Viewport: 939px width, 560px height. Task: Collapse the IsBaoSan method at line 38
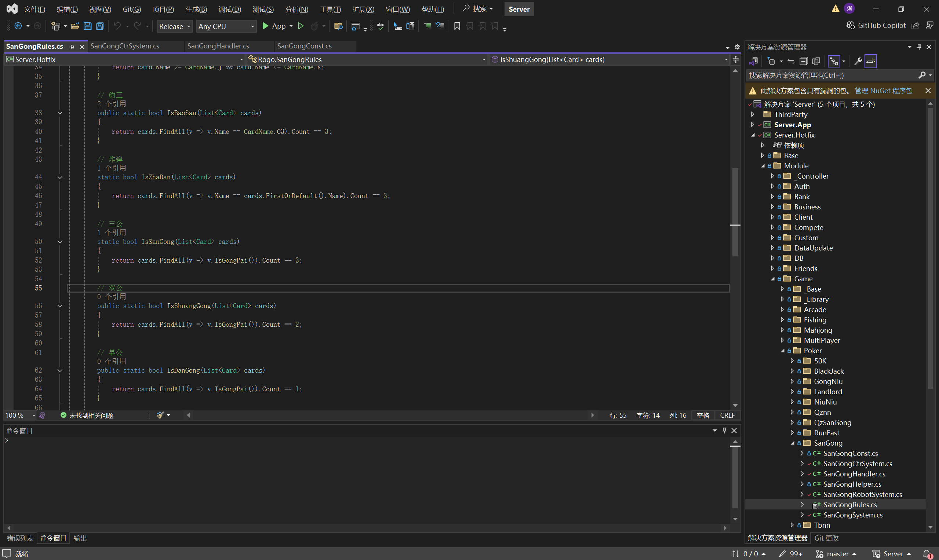coord(60,113)
